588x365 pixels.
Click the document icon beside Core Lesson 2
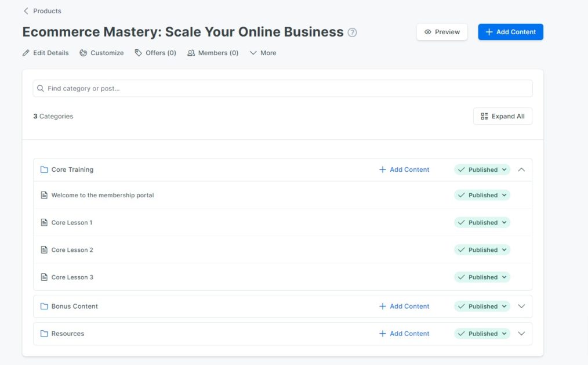pos(44,250)
